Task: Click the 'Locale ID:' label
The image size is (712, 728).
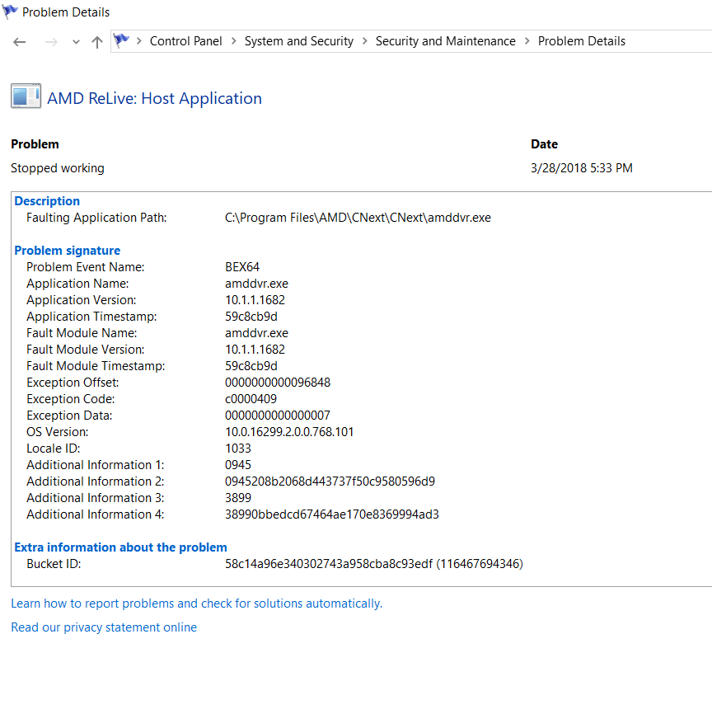Action: [x=53, y=449]
